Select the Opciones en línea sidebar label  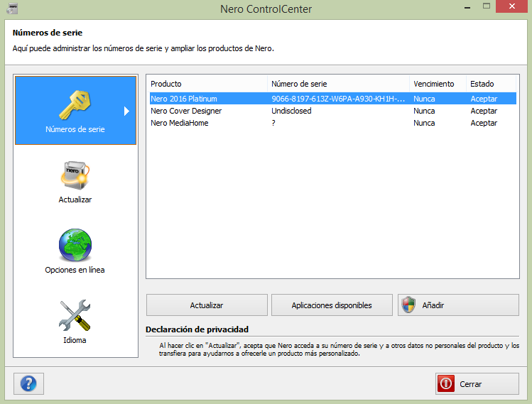75,270
